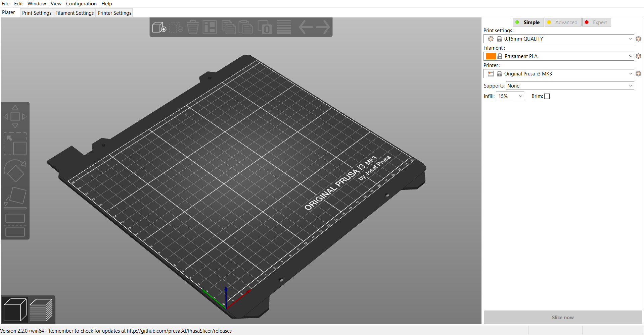
Task: Open the Supports dropdown showing None
Action: (x=570, y=86)
